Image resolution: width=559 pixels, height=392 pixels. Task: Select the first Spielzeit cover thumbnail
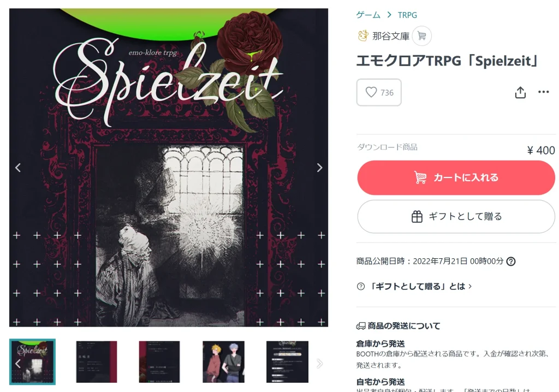pyautogui.click(x=32, y=361)
